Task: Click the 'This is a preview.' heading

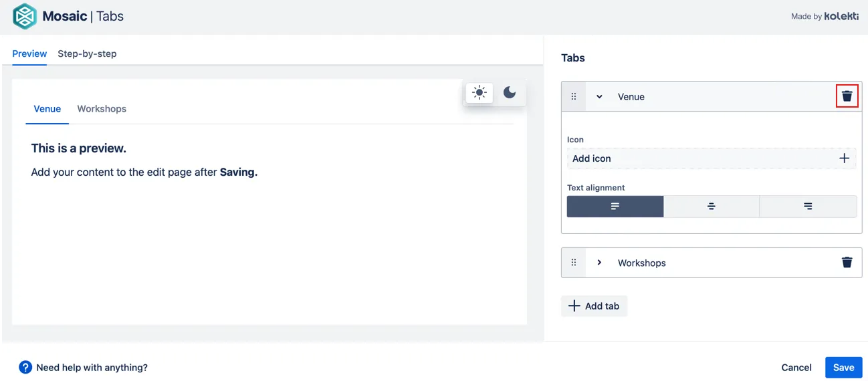Action: coord(79,148)
